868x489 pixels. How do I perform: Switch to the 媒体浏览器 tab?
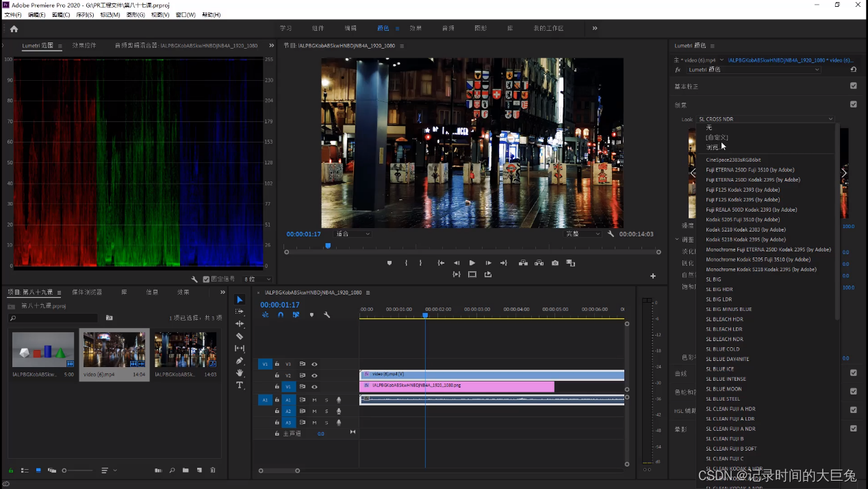[87, 292]
